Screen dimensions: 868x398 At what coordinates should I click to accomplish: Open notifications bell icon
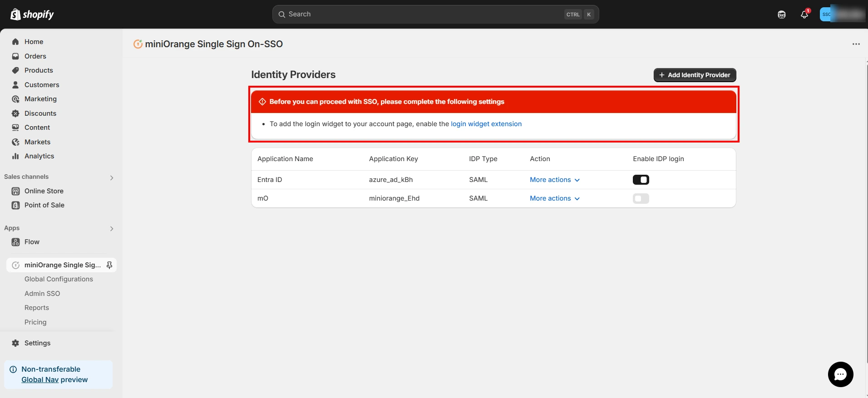click(x=804, y=15)
